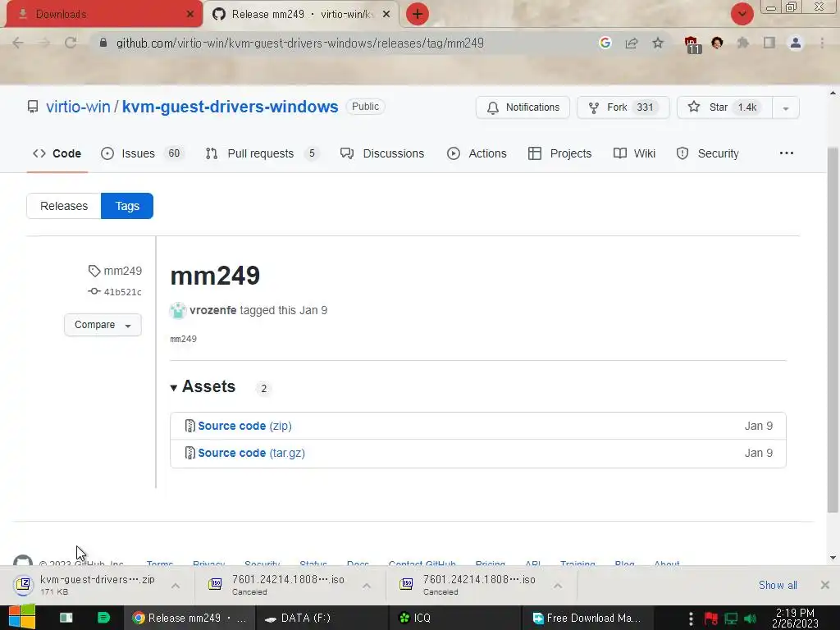
Task: Close the Release mm249 tab
Action: [x=386, y=14]
